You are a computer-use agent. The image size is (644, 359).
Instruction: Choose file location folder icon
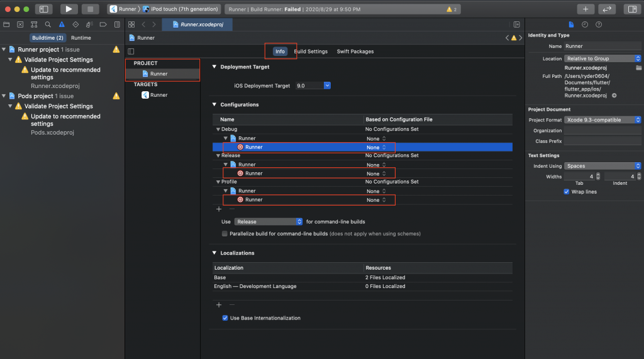click(x=638, y=68)
